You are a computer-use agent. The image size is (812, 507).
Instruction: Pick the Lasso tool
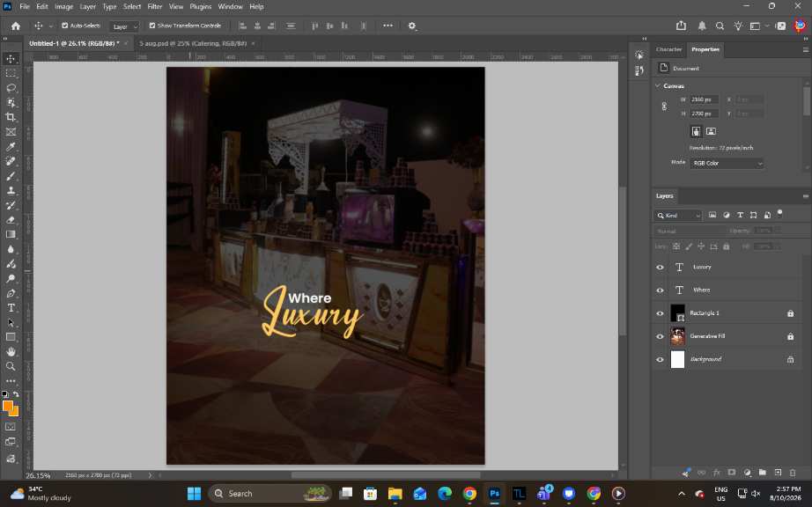11,88
